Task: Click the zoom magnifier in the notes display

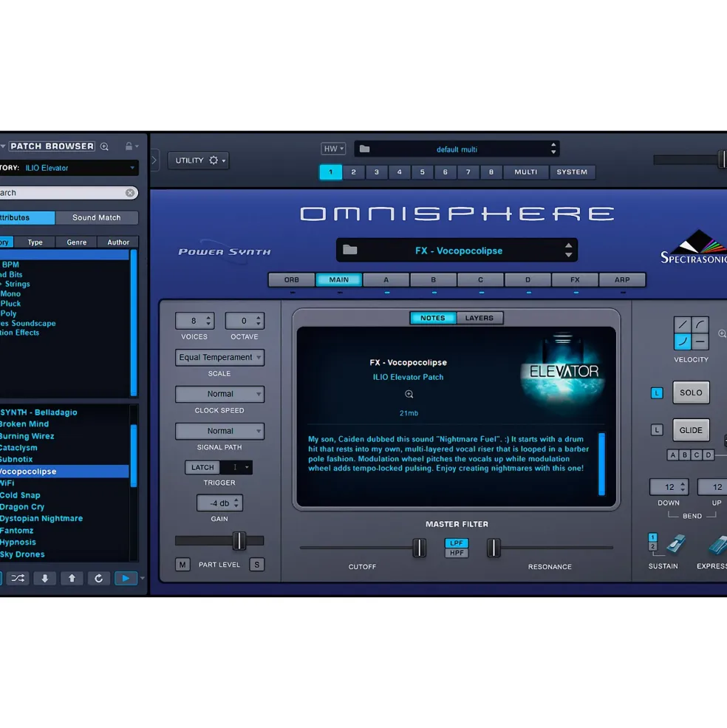Action: coord(409,394)
